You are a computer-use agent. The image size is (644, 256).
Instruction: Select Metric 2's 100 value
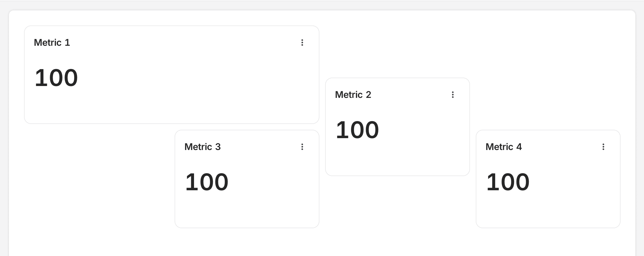coord(357,130)
